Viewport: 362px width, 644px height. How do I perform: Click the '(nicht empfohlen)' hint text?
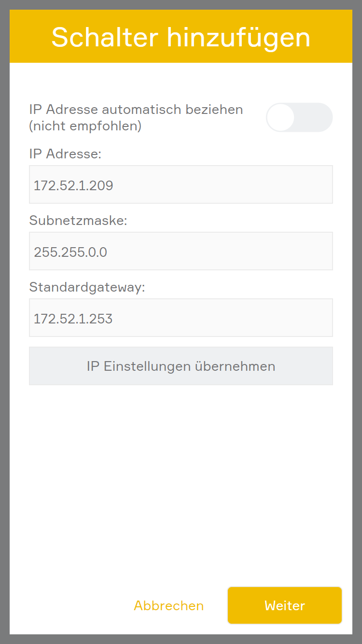(85, 126)
